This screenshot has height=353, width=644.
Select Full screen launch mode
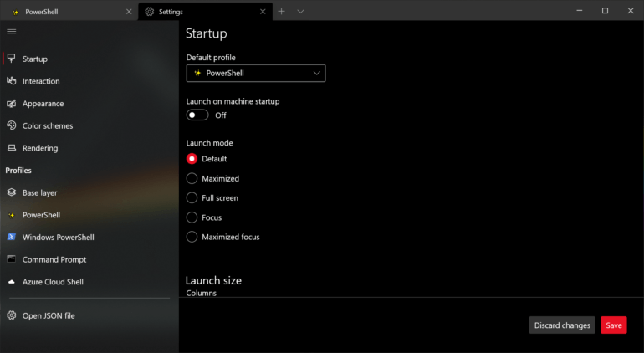click(x=192, y=197)
